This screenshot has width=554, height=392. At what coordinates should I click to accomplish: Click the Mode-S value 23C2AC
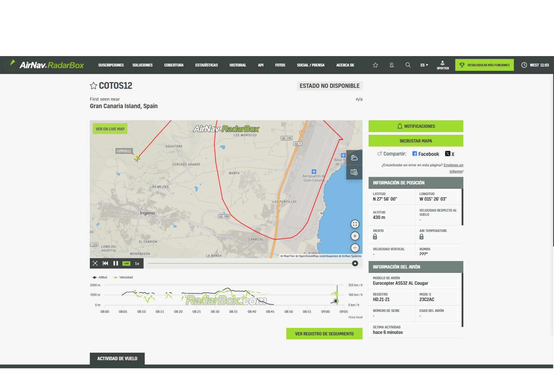click(x=427, y=299)
